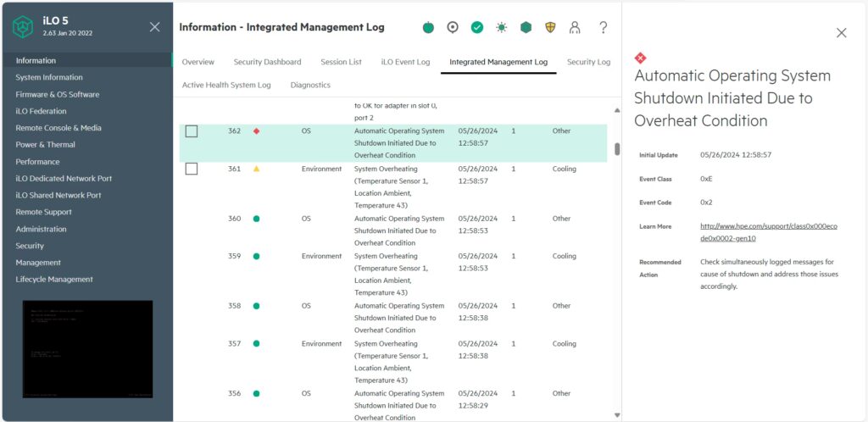Open the Active Health System Log tab

click(226, 85)
